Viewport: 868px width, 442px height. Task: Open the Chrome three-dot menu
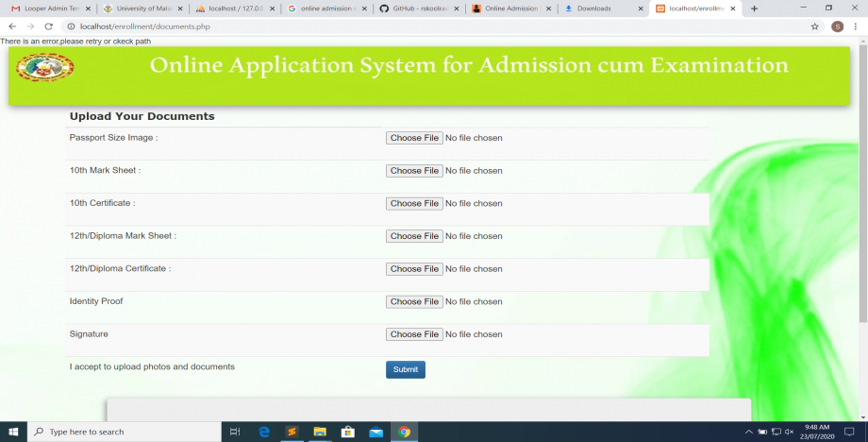[856, 26]
